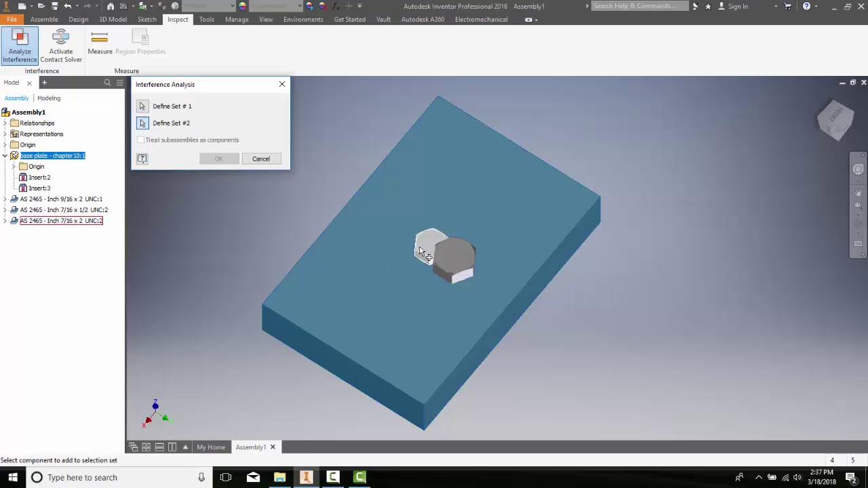Redo the last action
Image resolution: width=868 pixels, height=488 pixels.
(87, 6)
